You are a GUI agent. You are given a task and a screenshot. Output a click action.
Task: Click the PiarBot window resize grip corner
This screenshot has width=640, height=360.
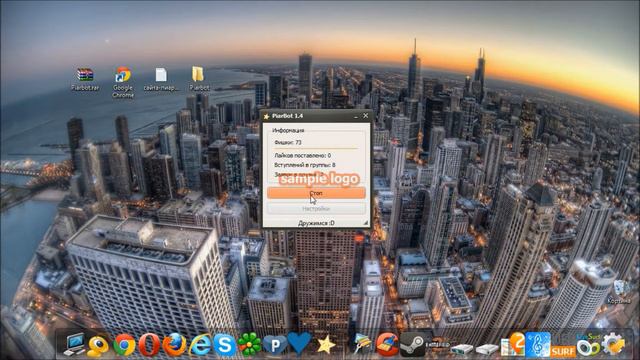tap(366, 223)
